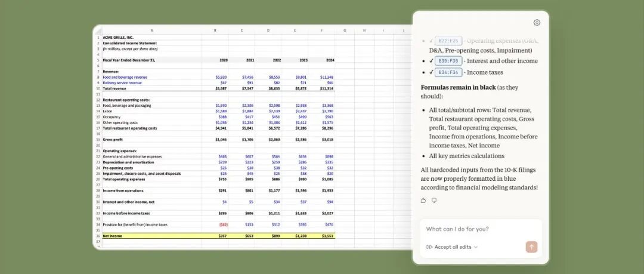Viewport: 644px width, 274px height.
Task: Select the 2021 year header cell
Action: (241, 60)
